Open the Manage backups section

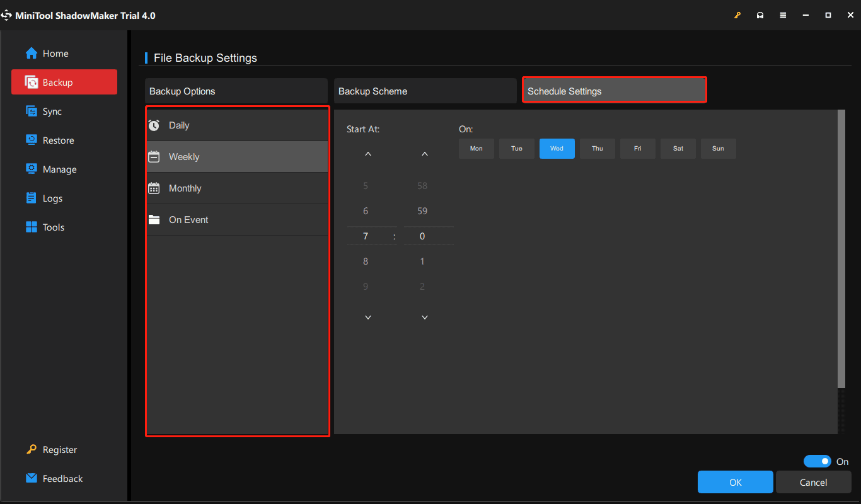coord(58,169)
